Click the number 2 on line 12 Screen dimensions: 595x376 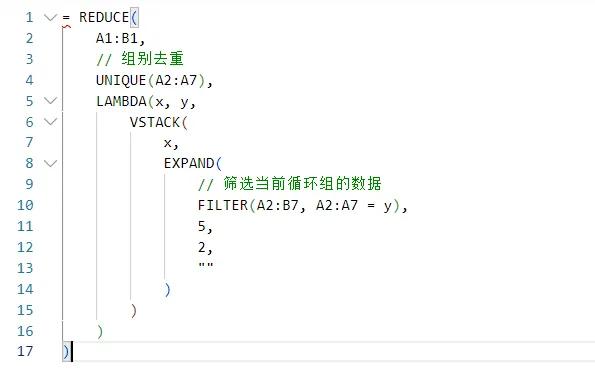coord(201,247)
